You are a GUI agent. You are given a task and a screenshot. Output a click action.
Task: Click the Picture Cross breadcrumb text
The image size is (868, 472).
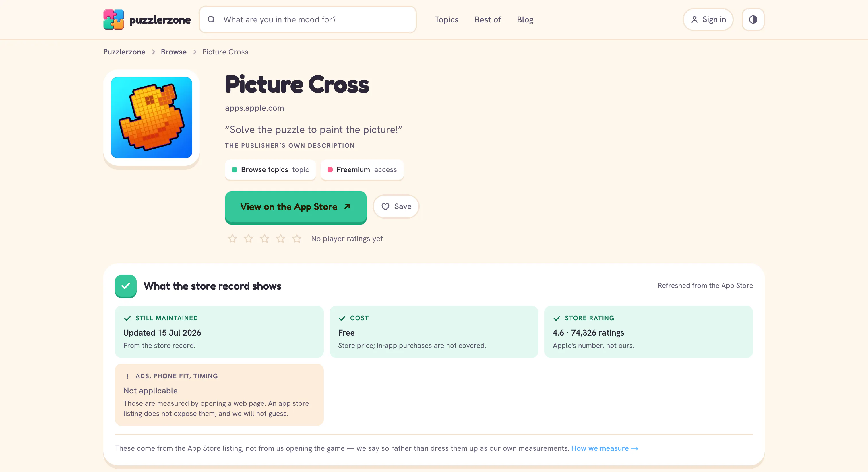[x=225, y=52]
